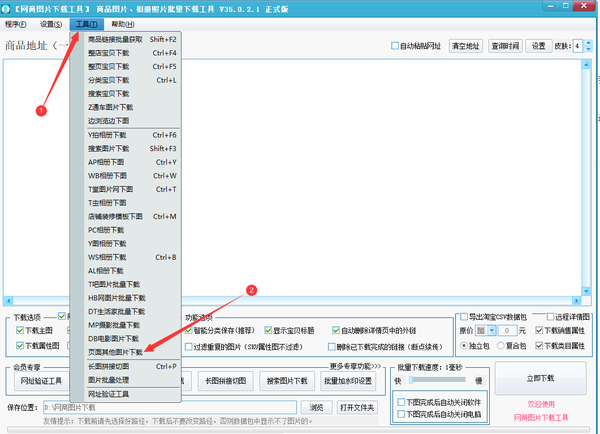
Task: Enable 下载主图 checkbox
Action: click(x=18, y=329)
